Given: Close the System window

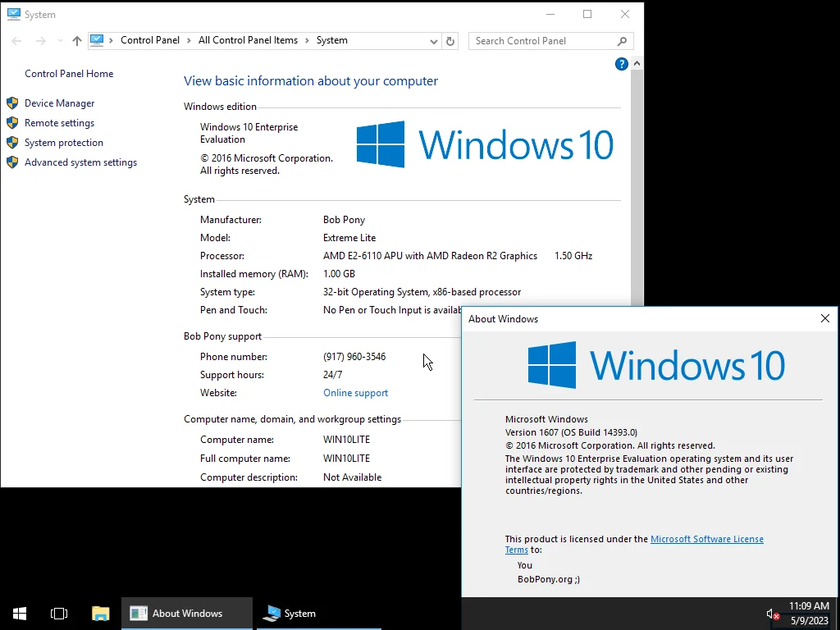Looking at the screenshot, I should (625, 15).
